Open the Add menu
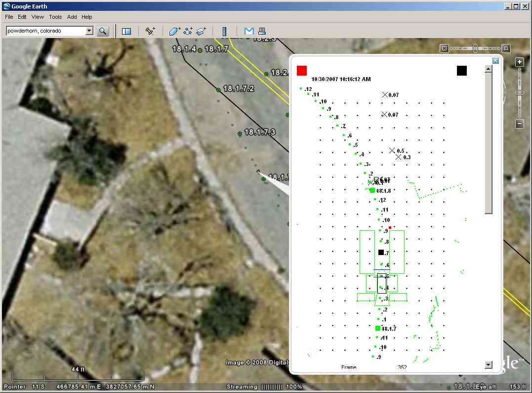Screen dimensions: 532x393 pyautogui.click(x=72, y=17)
